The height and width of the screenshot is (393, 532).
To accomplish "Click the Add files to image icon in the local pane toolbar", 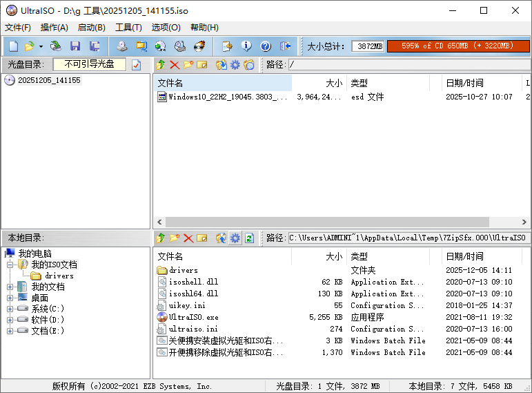I will (221, 238).
